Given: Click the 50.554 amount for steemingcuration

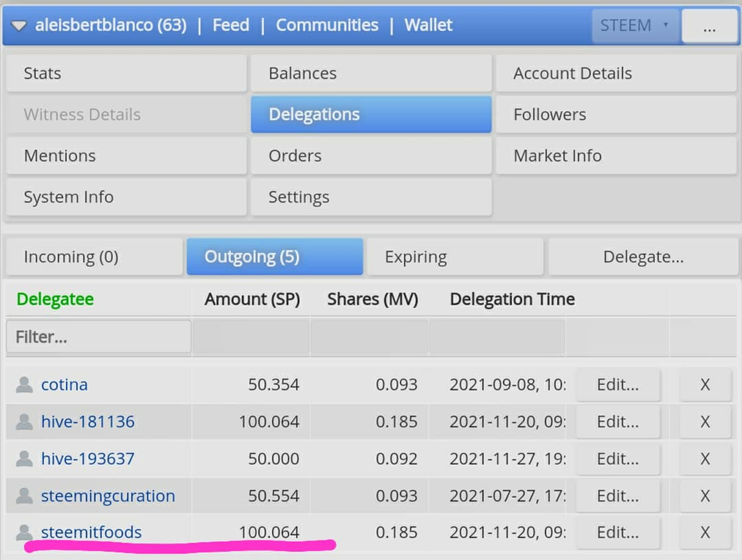Looking at the screenshot, I should (x=274, y=496).
